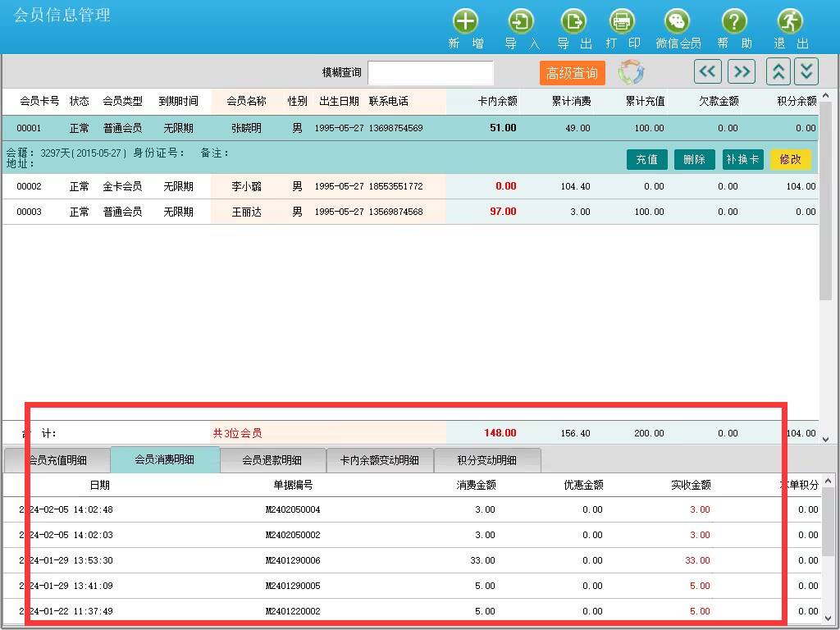This screenshot has width=840, height=630.
Task: Click the 模糊查询 search input field
Action: coord(431,73)
